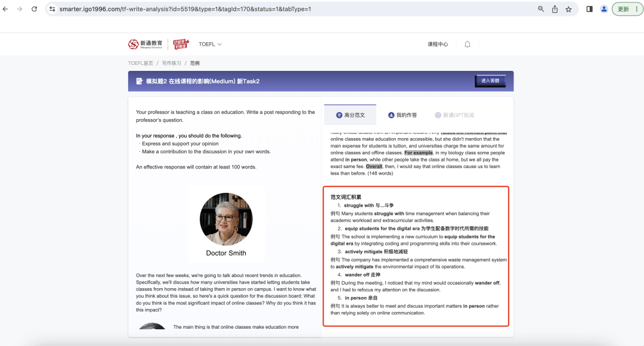Click the 范例 breadcrumb text
The image size is (644, 346).
pos(194,63)
